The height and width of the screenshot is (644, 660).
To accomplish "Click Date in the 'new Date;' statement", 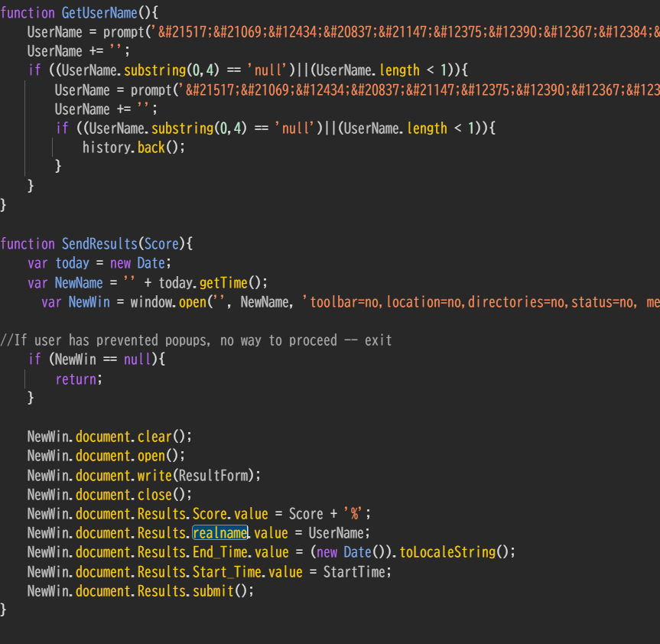I will click(x=151, y=263).
